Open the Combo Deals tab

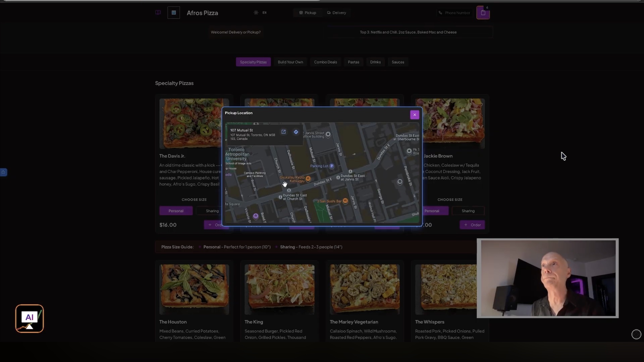[325, 62]
